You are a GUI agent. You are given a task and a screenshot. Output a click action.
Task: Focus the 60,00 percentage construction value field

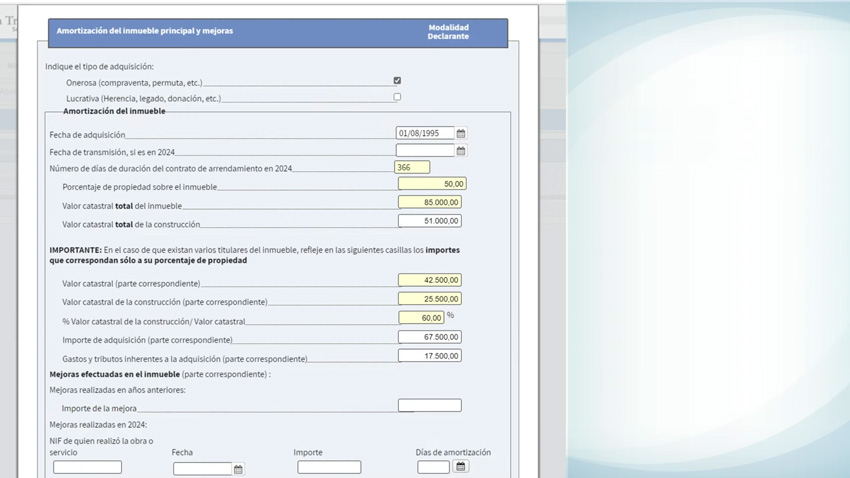coord(421,318)
